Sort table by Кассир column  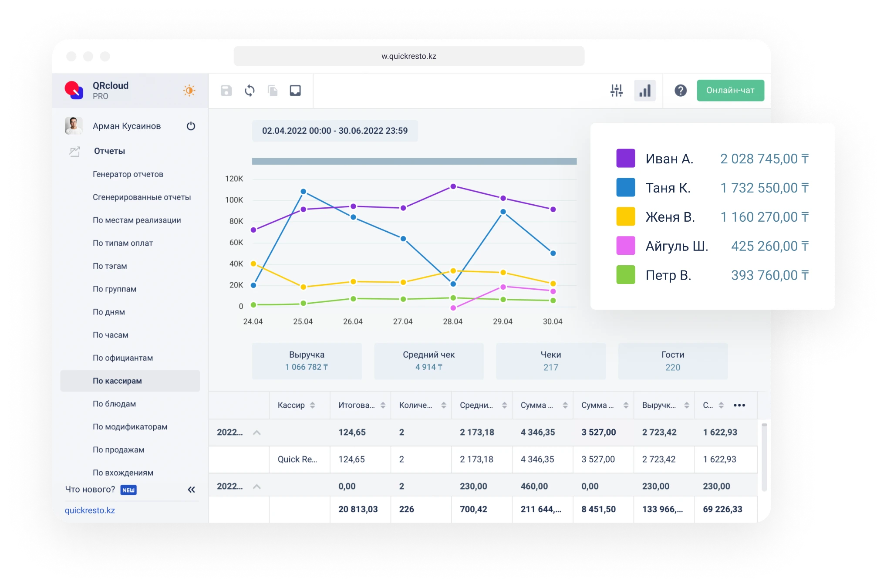click(x=312, y=406)
